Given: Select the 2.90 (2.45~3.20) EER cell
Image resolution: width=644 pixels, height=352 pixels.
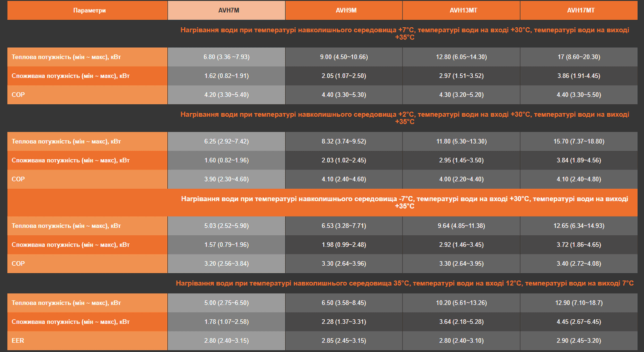Looking at the screenshot, I should click(579, 340).
